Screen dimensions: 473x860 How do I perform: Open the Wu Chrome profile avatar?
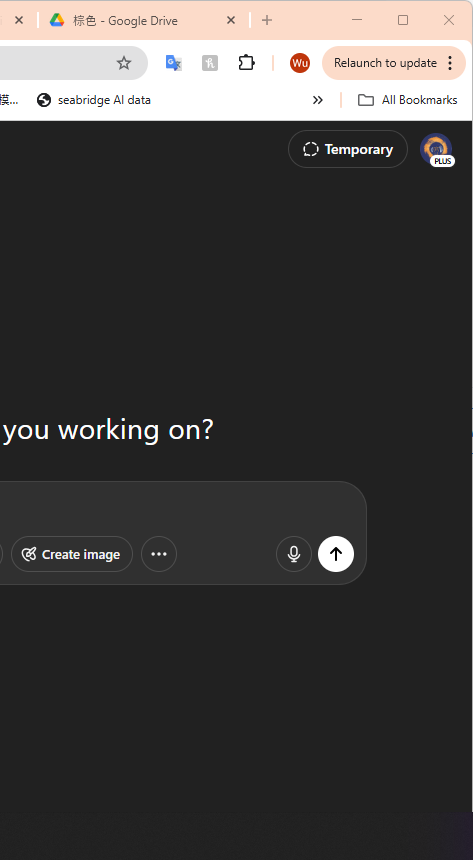pos(300,63)
